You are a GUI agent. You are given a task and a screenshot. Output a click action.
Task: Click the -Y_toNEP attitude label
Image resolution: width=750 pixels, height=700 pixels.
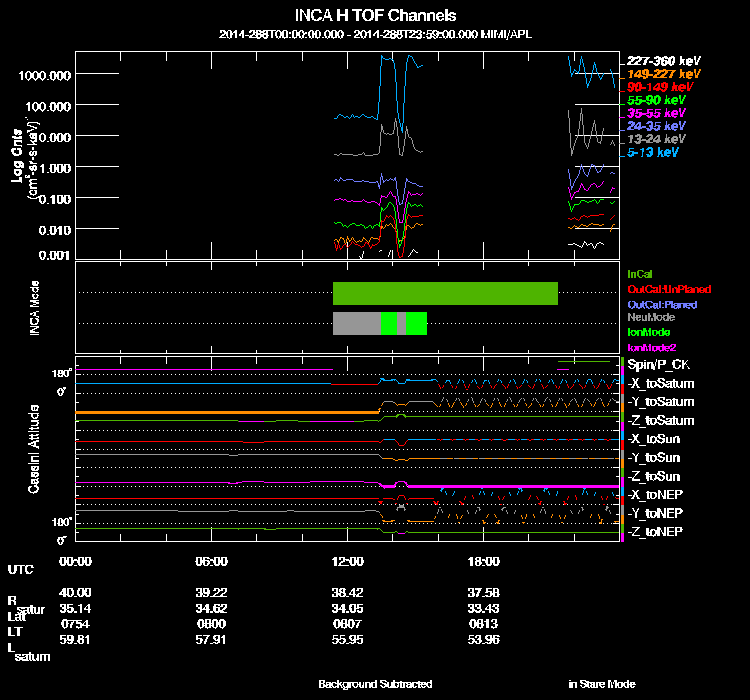(x=656, y=513)
